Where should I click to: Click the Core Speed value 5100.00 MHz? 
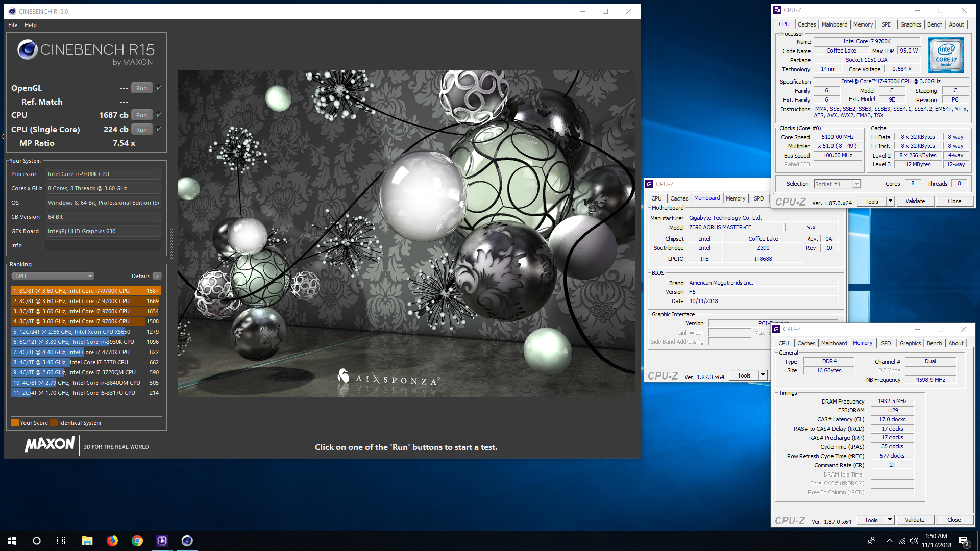click(x=838, y=137)
